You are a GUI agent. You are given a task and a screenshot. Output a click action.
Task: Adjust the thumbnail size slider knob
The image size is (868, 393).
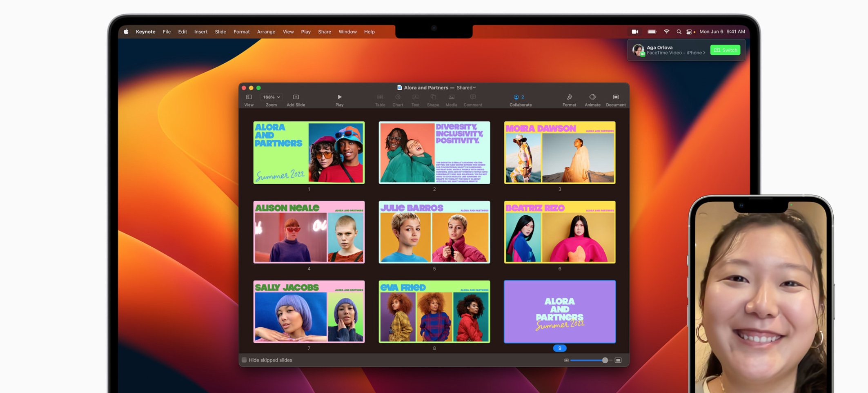coord(605,360)
